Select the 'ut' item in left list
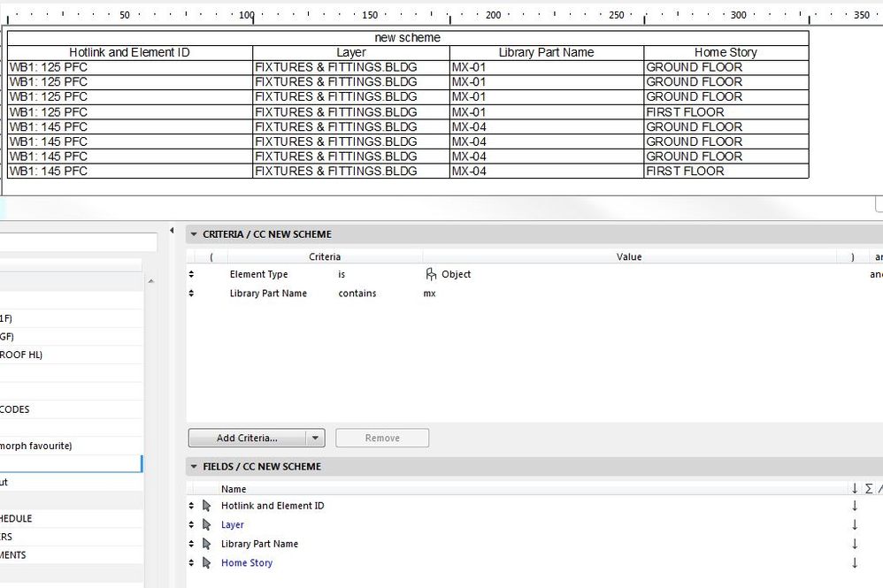Viewport: 883px width, 588px height. (x=71, y=482)
